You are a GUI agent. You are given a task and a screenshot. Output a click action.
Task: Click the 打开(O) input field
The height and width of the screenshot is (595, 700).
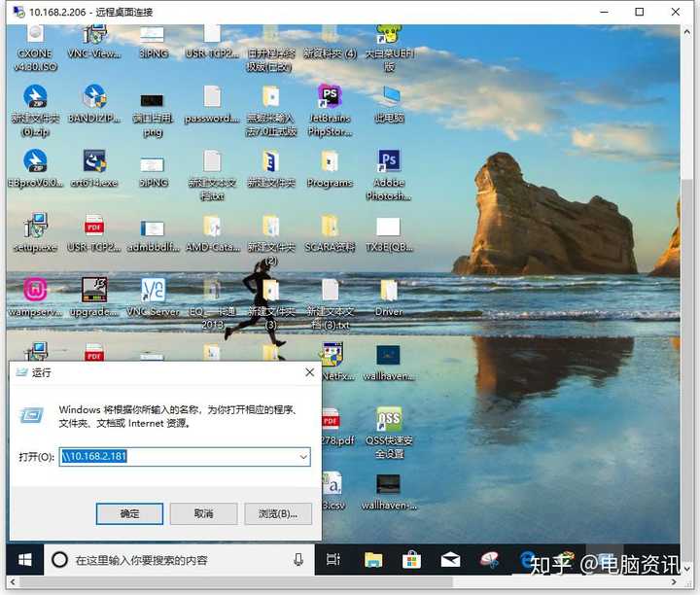(x=185, y=457)
